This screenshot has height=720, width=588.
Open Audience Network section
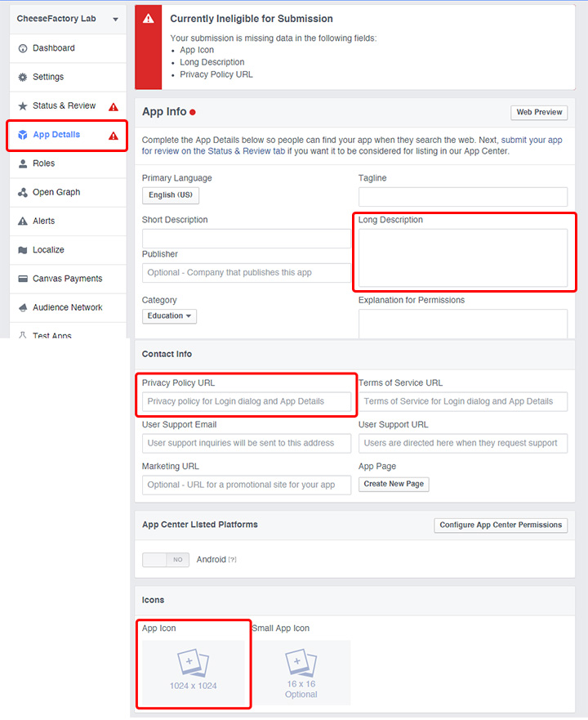pyautogui.click(x=68, y=307)
